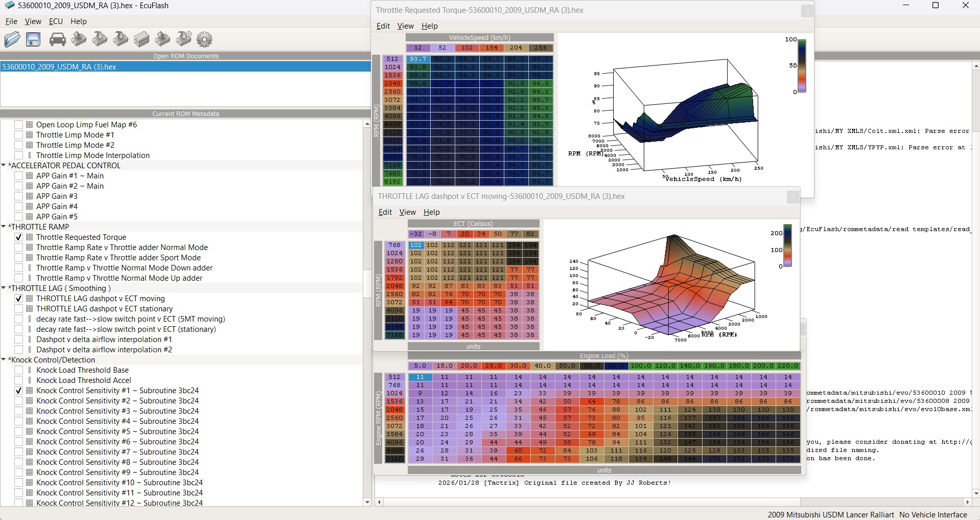Collapse the Knock Control/Detection group
Image resolution: width=980 pixels, height=520 pixels.
coord(4,360)
